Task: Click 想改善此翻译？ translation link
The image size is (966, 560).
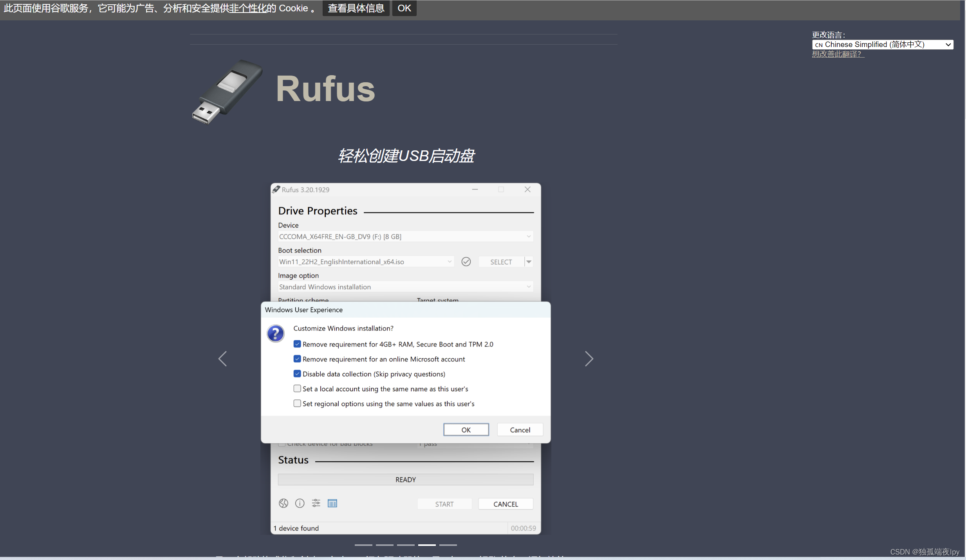Action: click(838, 54)
